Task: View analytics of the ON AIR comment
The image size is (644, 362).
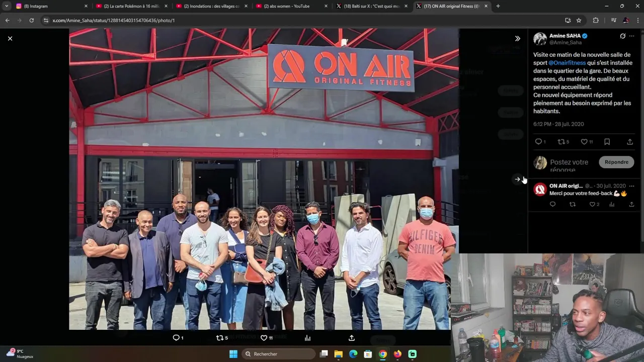Action: [x=612, y=204]
